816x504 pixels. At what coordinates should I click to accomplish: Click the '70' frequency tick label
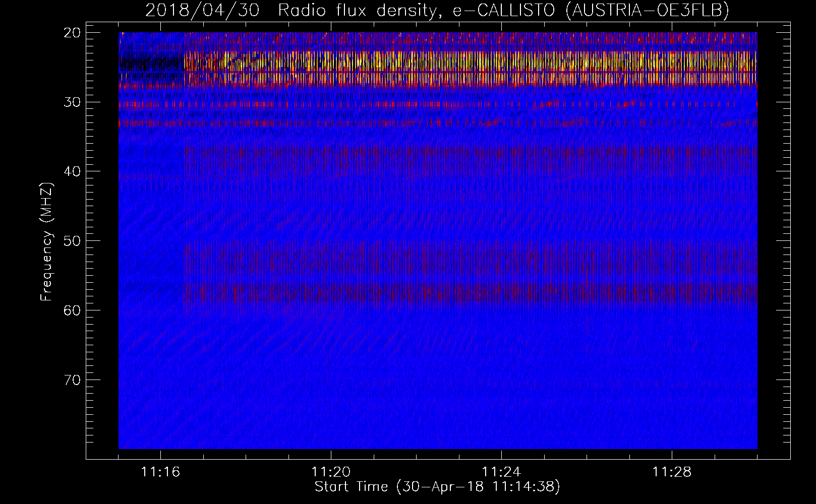click(73, 380)
